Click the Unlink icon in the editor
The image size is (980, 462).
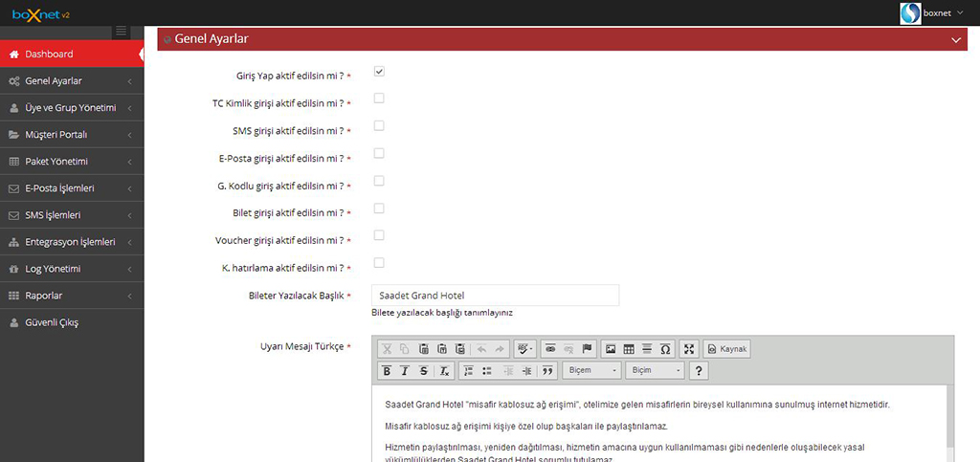click(x=568, y=349)
